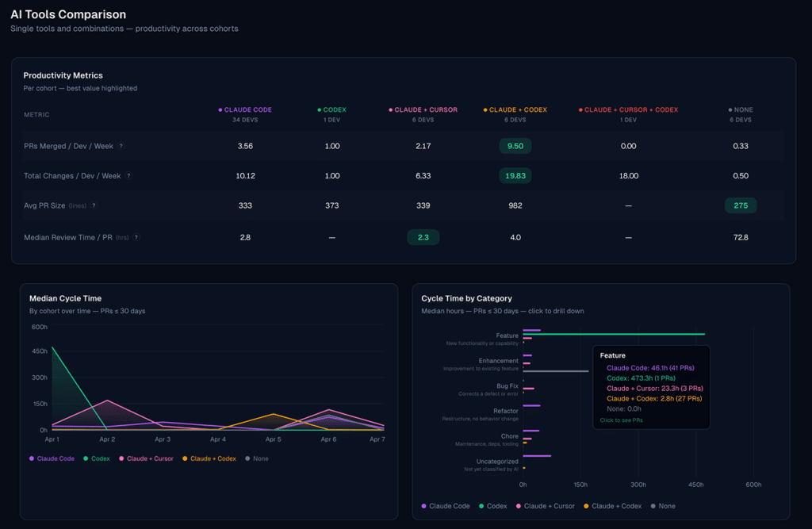Toggle Claude Code series in Median Cycle Time legend
The height and width of the screenshot is (529, 812).
52,458
